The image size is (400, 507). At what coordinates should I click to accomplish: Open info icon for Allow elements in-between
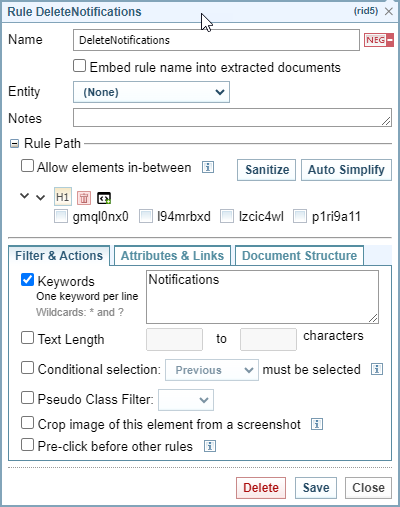(x=208, y=167)
